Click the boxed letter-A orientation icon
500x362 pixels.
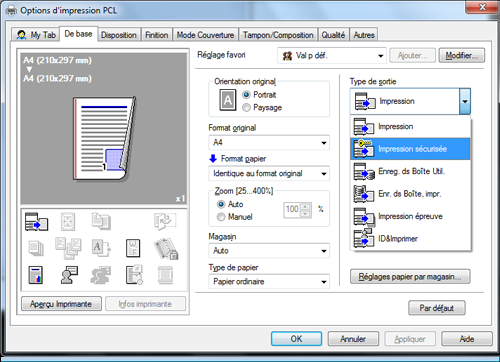click(228, 100)
